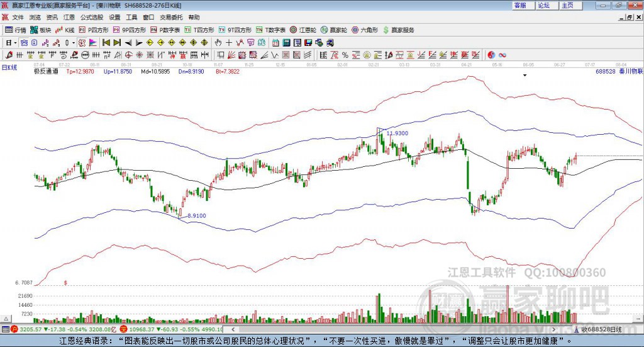The image size is (644, 347).
Task: Open the 公式选股 menu
Action: (x=92, y=17)
